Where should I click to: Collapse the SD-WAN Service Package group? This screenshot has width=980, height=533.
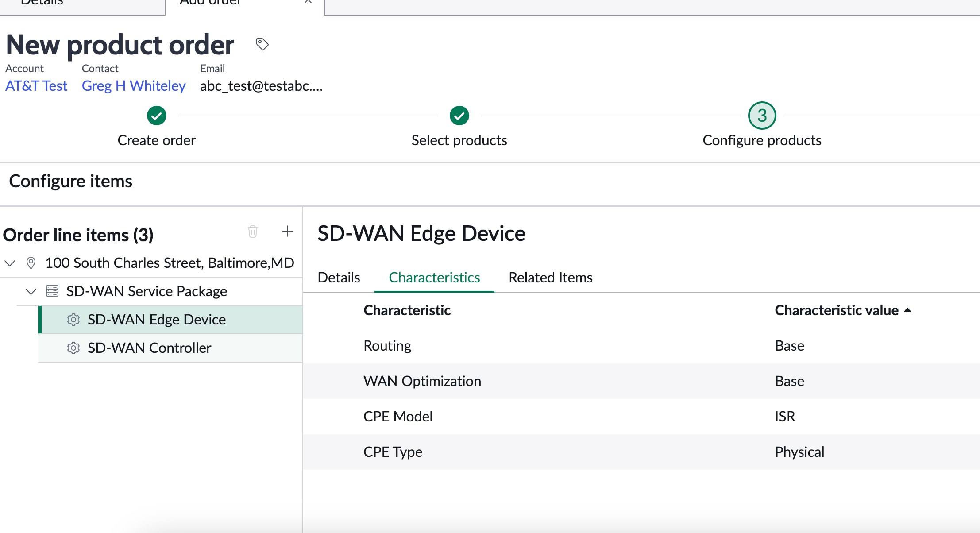tap(31, 291)
